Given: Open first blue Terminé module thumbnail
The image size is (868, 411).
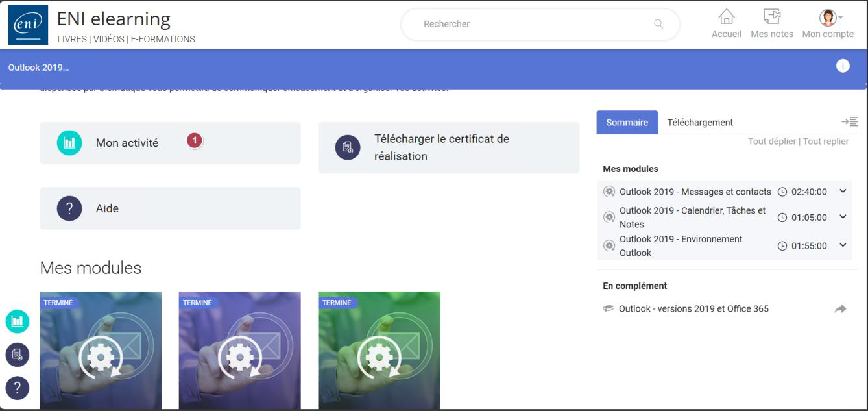Looking at the screenshot, I should tap(101, 351).
